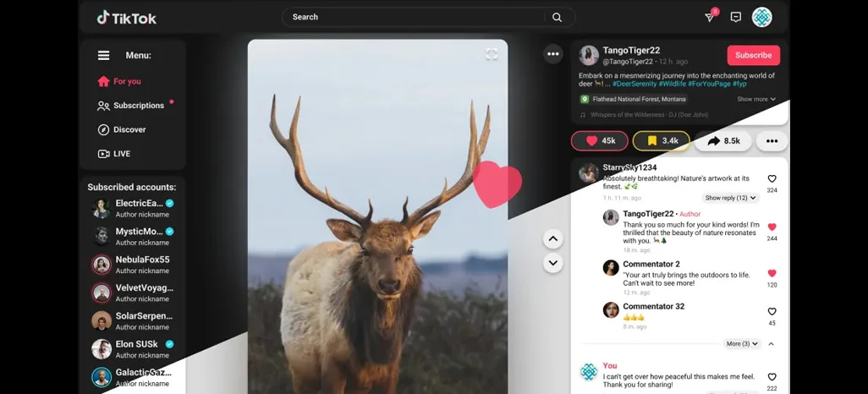Expand description with Show more
This screenshot has width=868, height=394.
[756, 99]
